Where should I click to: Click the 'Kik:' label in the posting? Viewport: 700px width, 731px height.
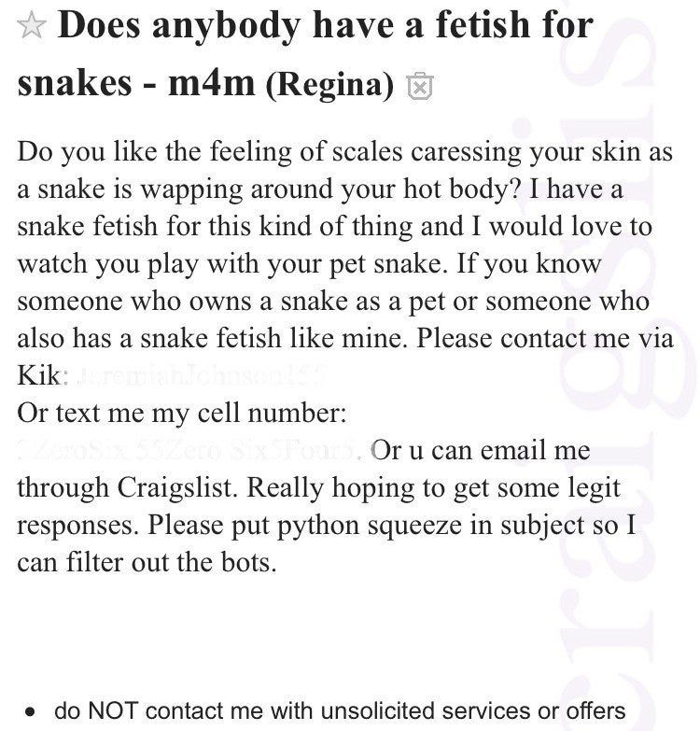click(43, 374)
